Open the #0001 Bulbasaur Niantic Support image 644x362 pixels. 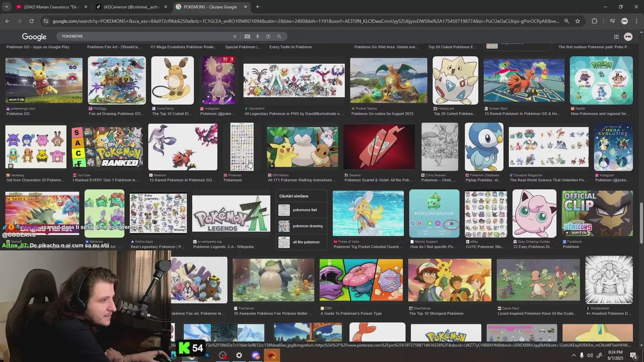pyautogui.click(x=434, y=213)
